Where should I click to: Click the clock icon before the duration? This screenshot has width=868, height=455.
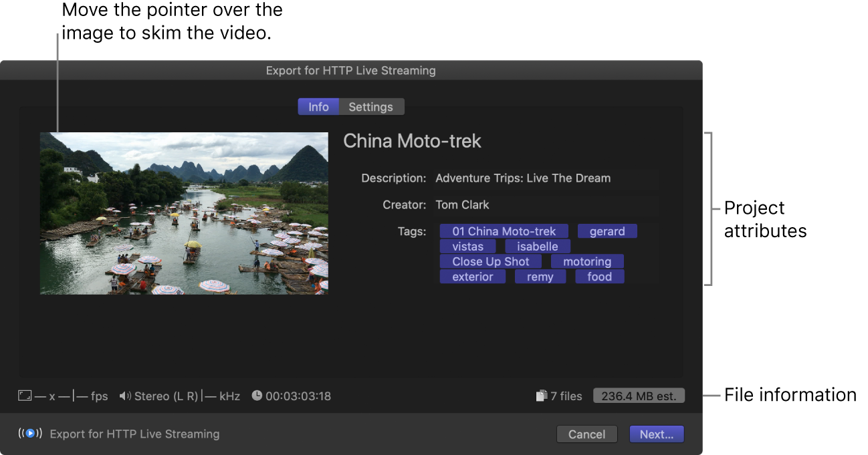coord(257,396)
